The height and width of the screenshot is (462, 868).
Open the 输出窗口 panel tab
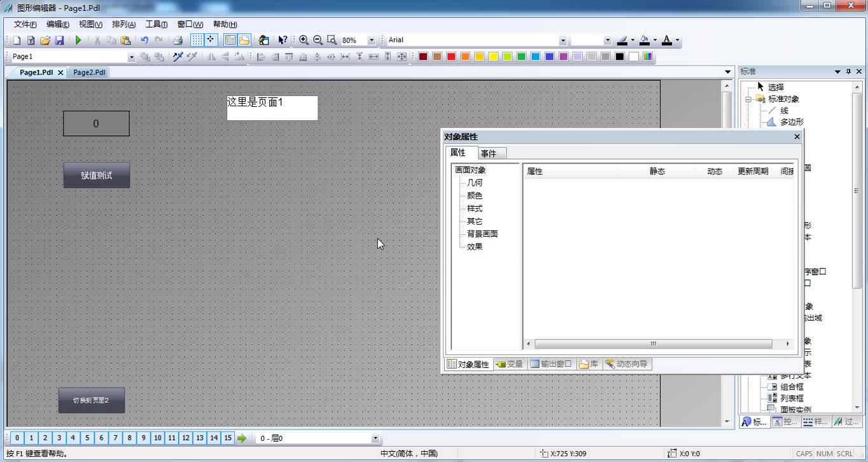(551, 364)
